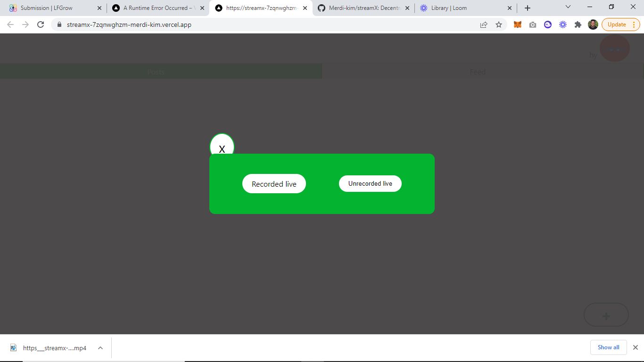This screenshot has height=362, width=644.
Task: Open the Chrome three-dot menu
Action: click(x=634, y=25)
